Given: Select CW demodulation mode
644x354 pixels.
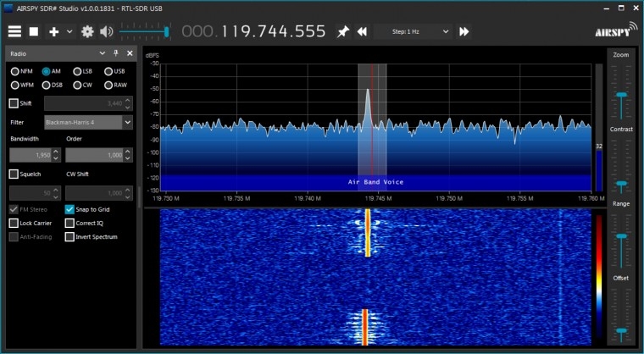Looking at the screenshot, I should (82, 86).
